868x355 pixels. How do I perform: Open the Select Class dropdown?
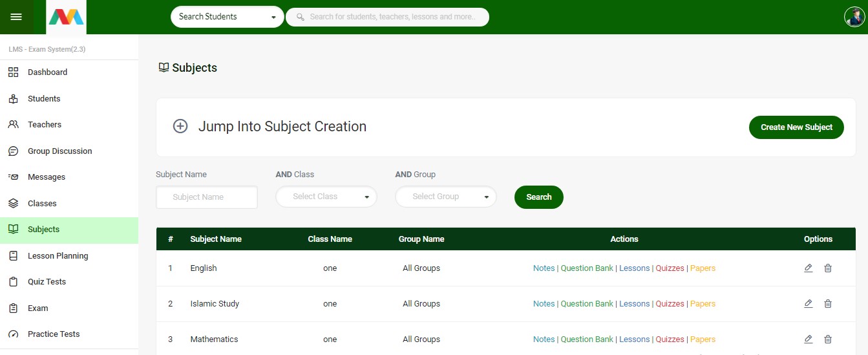click(326, 197)
